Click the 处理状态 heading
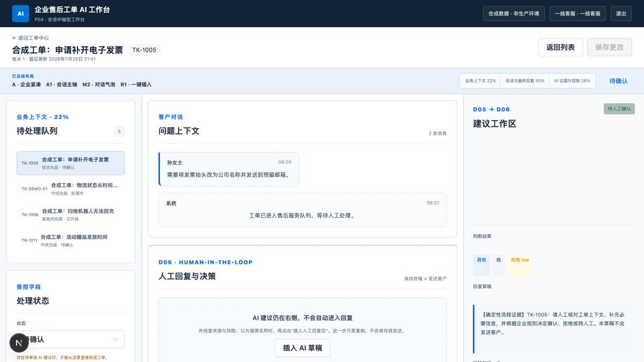644x362 pixels. (x=33, y=301)
